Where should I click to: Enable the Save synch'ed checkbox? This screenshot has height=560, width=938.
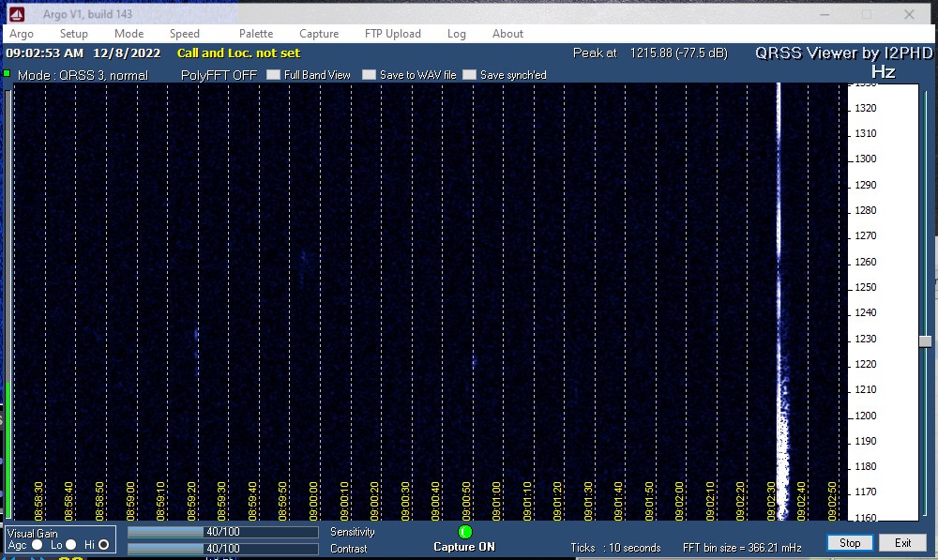pos(470,75)
